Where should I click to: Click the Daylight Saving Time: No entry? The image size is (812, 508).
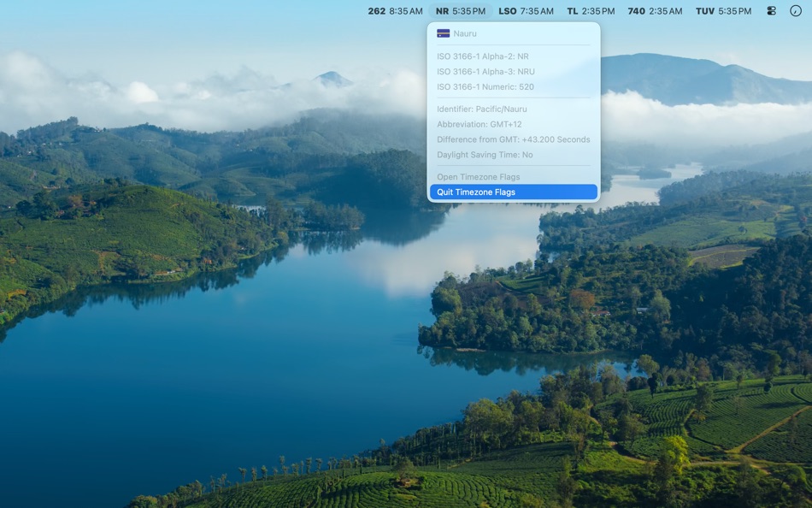(x=485, y=155)
